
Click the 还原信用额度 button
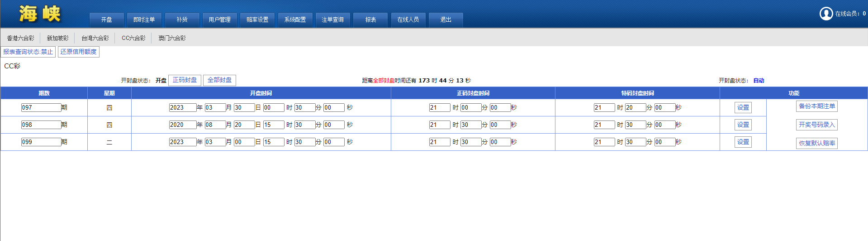click(x=79, y=52)
